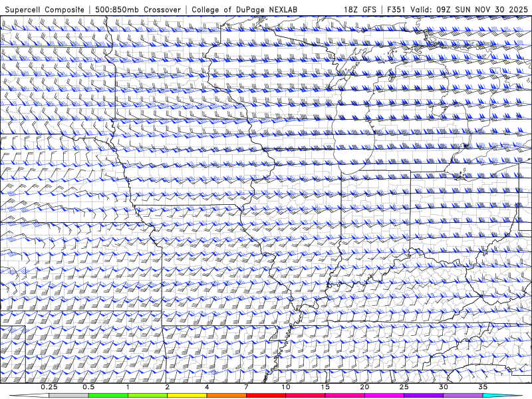Image resolution: width=532 pixels, height=399 pixels.
Task: Click the 'College of DuPage NEXLAB' text
Action: 244,9
